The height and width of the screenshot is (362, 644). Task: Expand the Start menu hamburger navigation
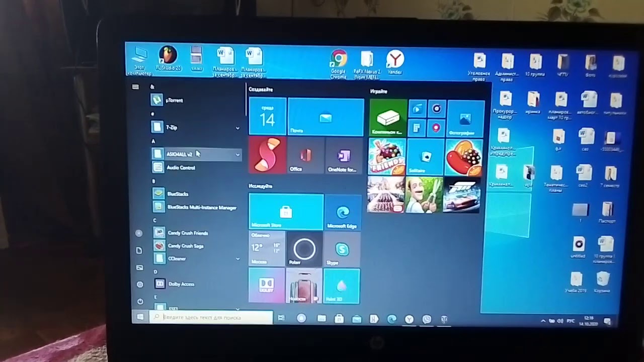[x=135, y=87]
